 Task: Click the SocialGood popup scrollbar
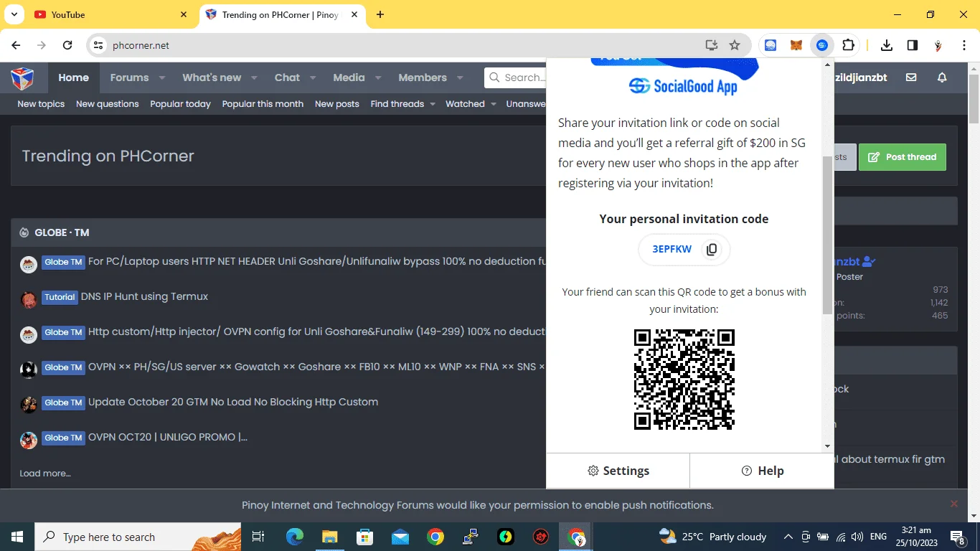point(827,234)
